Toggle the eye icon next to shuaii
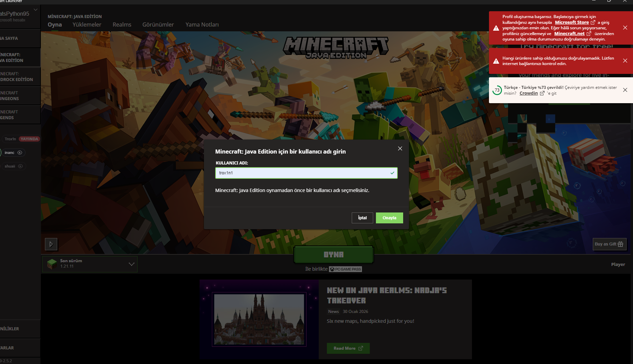 click(20, 166)
